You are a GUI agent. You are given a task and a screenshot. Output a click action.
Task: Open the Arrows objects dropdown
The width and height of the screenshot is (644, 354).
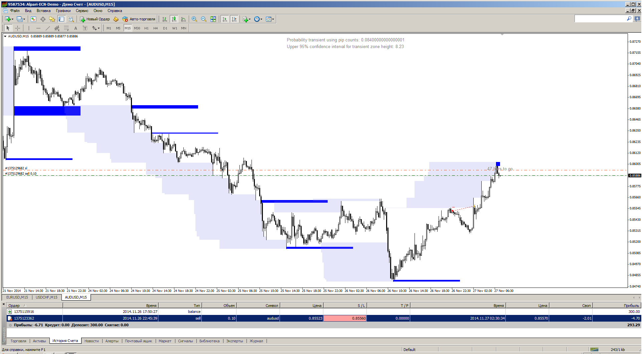(x=96, y=28)
